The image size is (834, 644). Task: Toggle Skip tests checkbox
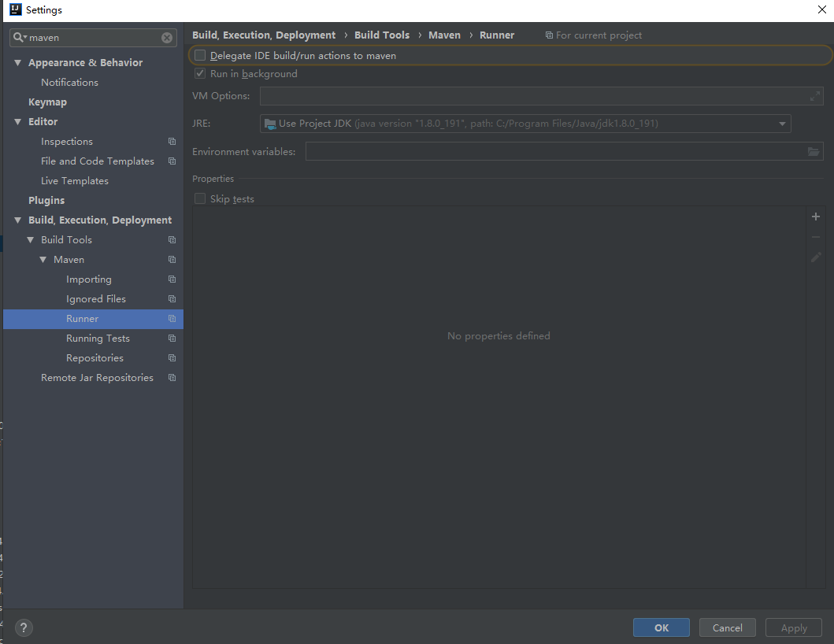[200, 198]
